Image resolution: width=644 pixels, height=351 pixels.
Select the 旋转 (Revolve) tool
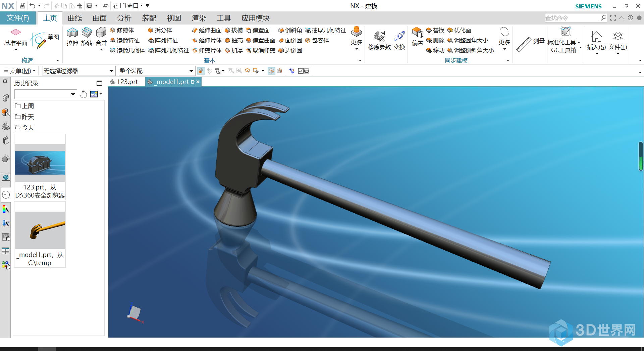coord(87,37)
